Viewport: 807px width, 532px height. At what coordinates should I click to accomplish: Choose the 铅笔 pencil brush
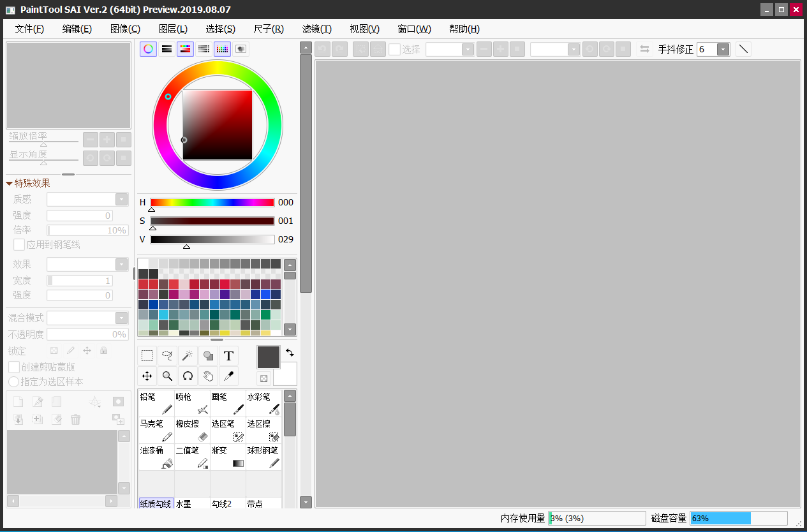(x=156, y=404)
